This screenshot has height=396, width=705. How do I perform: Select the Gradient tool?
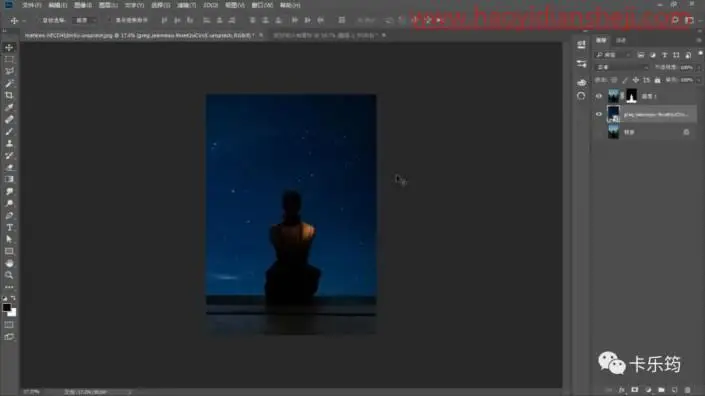click(x=9, y=179)
